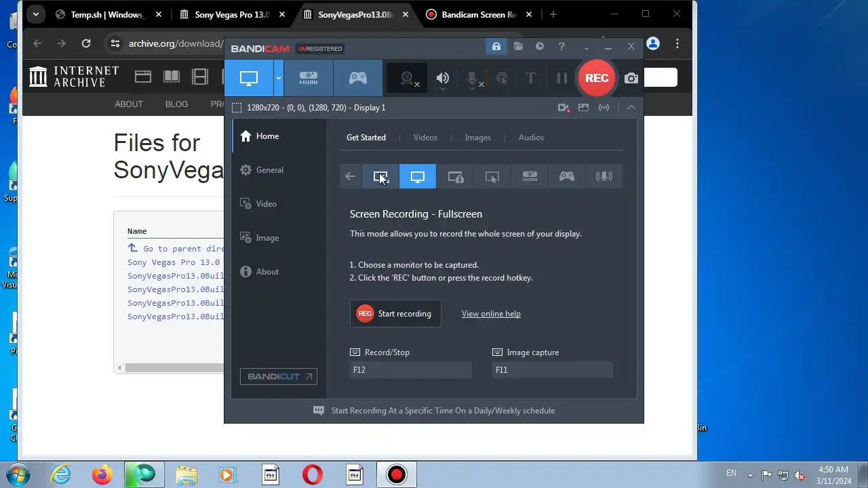Switch to the Images tab
The width and height of the screenshot is (868, 488).
point(477,138)
